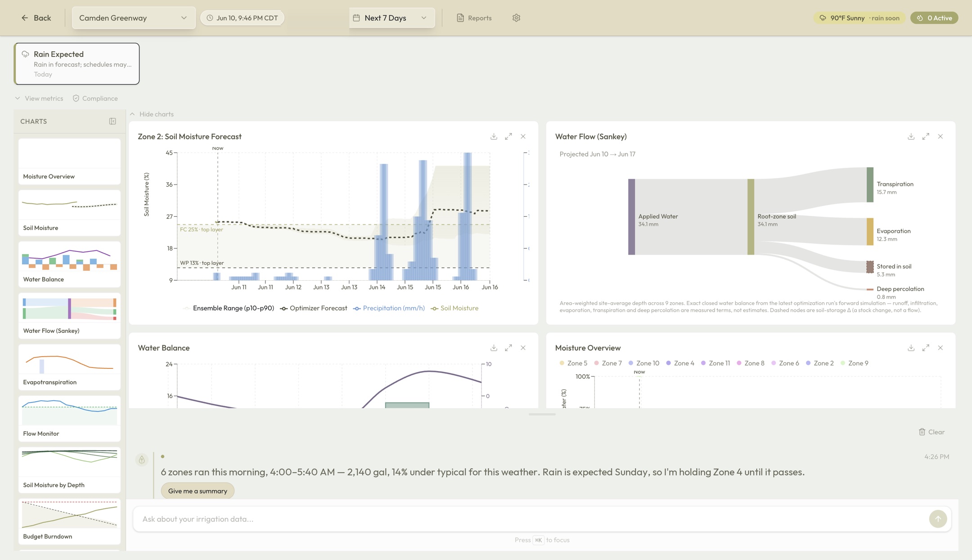
Task: Click the Jun 10, 9:46 PM CDT time chip
Action: 242,18
